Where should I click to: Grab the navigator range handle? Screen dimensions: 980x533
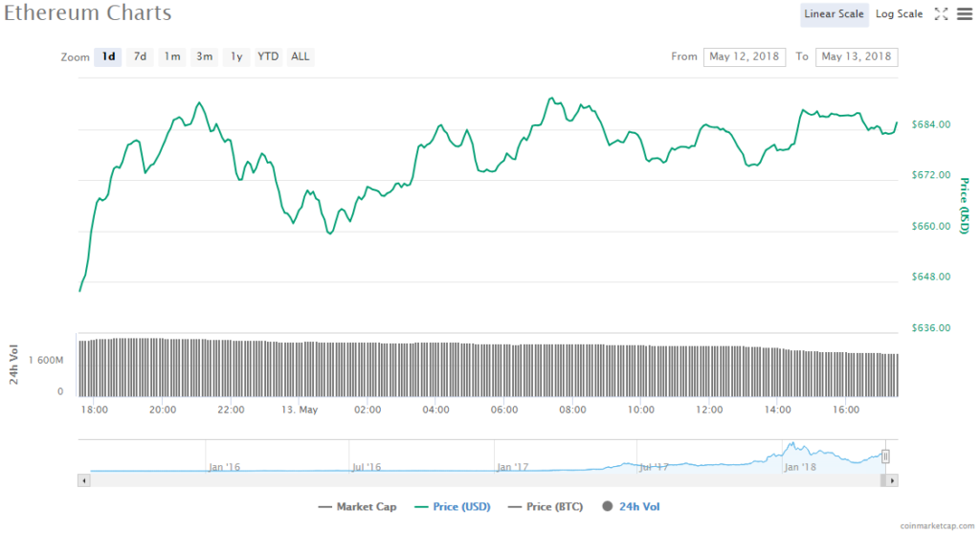click(x=885, y=456)
